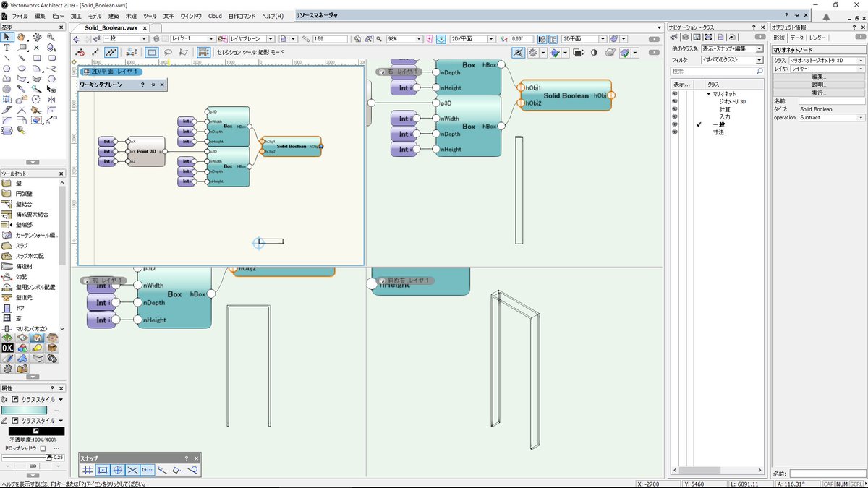868x488 pixels.
Task: Collapse the マリオネット class tree
Action: pos(709,94)
